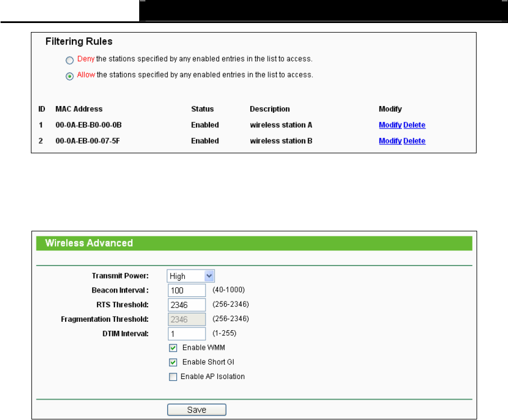The image size is (508, 420).
Task: Click the Wireless Advanced heading
Action: [89, 243]
